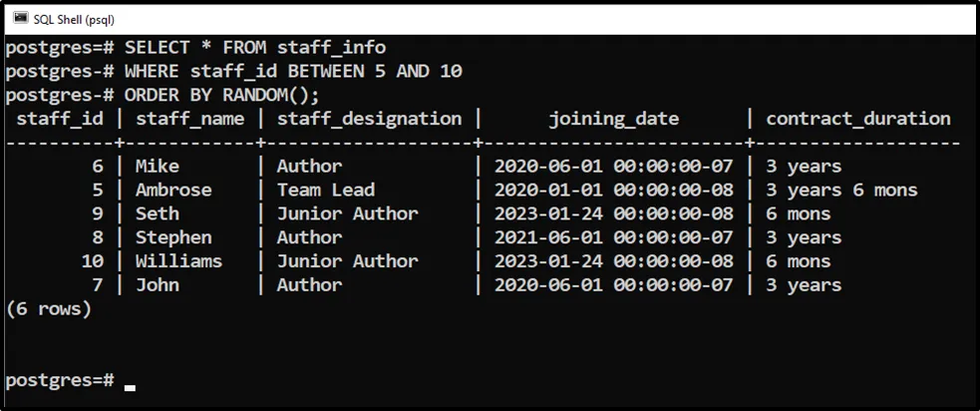Click the staff_id column header

(x=59, y=119)
